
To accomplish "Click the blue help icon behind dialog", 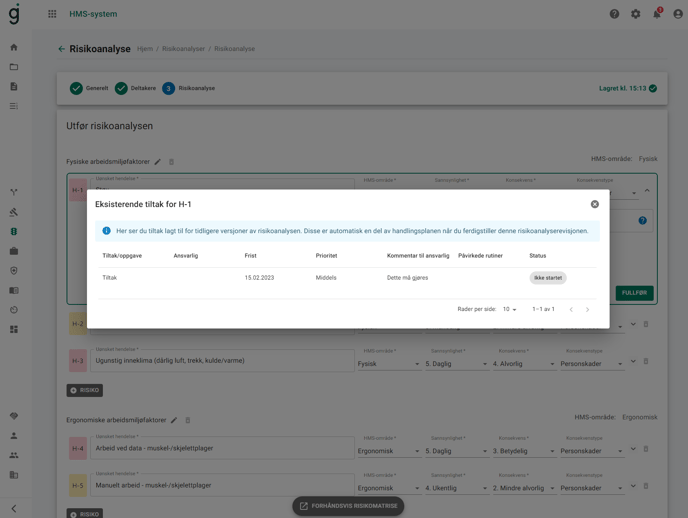I will (643, 221).
